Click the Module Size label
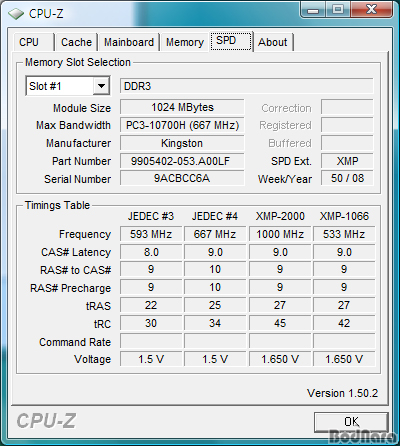 [x=82, y=108]
